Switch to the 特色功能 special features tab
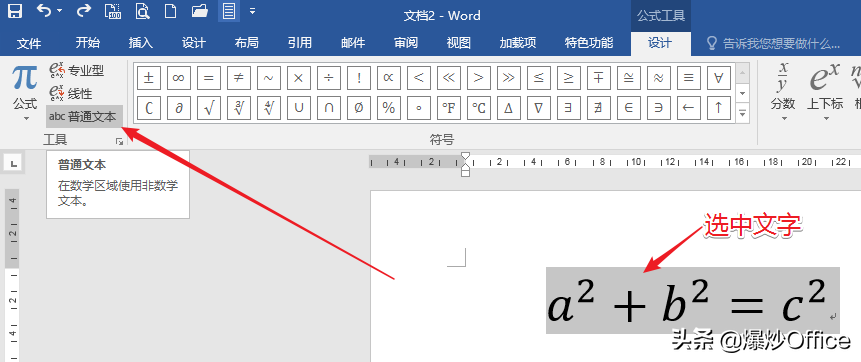The height and width of the screenshot is (362, 861). click(x=589, y=43)
